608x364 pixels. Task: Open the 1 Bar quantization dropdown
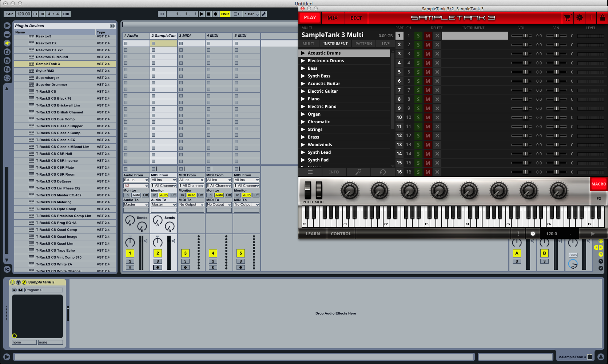coord(251,14)
